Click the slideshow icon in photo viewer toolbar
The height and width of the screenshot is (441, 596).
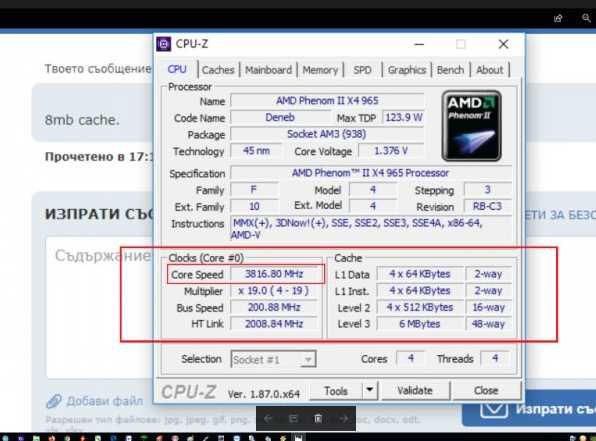pos(293,419)
